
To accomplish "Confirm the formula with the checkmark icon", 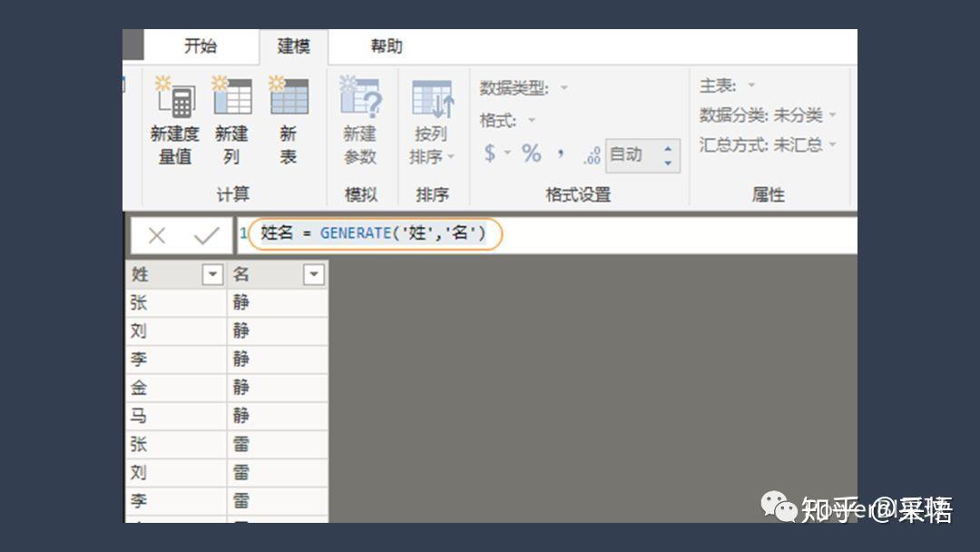I will point(206,236).
